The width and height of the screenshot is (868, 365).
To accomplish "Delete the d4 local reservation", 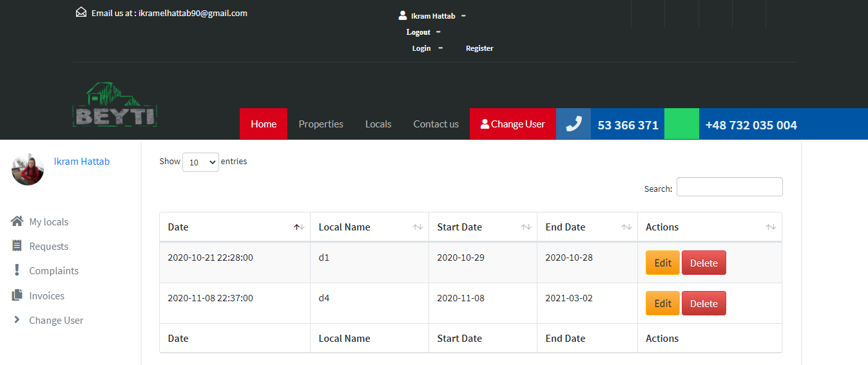I will (x=704, y=303).
